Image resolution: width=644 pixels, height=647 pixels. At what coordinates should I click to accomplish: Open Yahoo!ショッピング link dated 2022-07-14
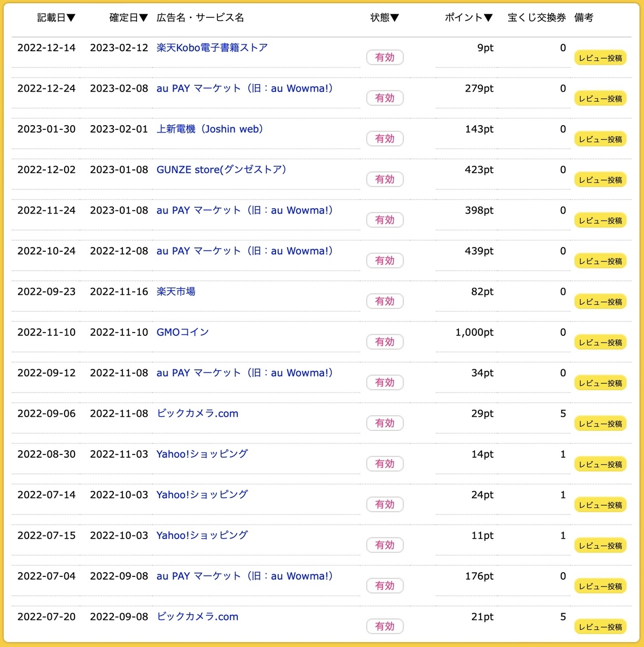point(202,494)
